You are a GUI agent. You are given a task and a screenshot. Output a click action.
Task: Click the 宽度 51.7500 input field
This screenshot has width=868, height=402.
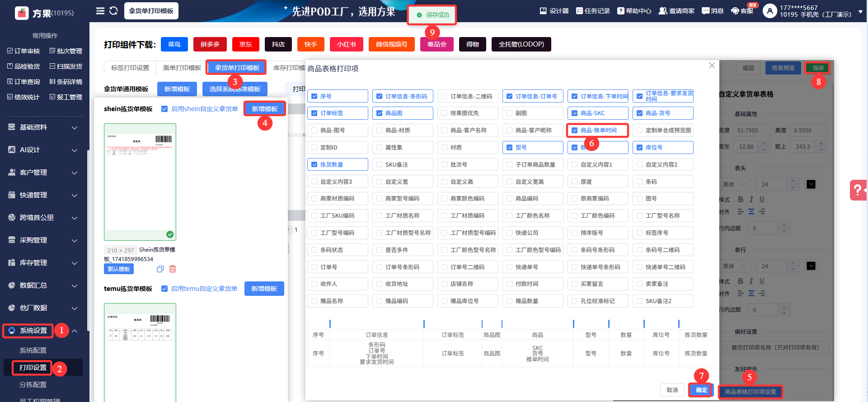(751, 131)
